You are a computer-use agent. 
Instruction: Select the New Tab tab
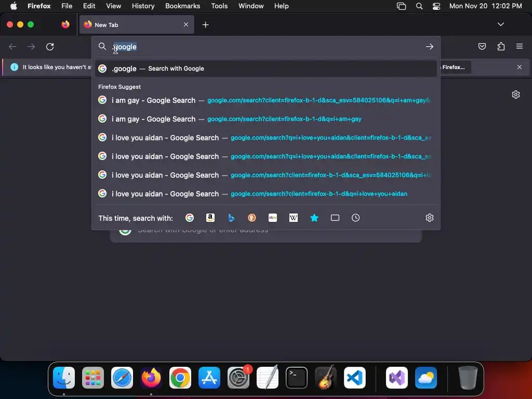(x=137, y=25)
